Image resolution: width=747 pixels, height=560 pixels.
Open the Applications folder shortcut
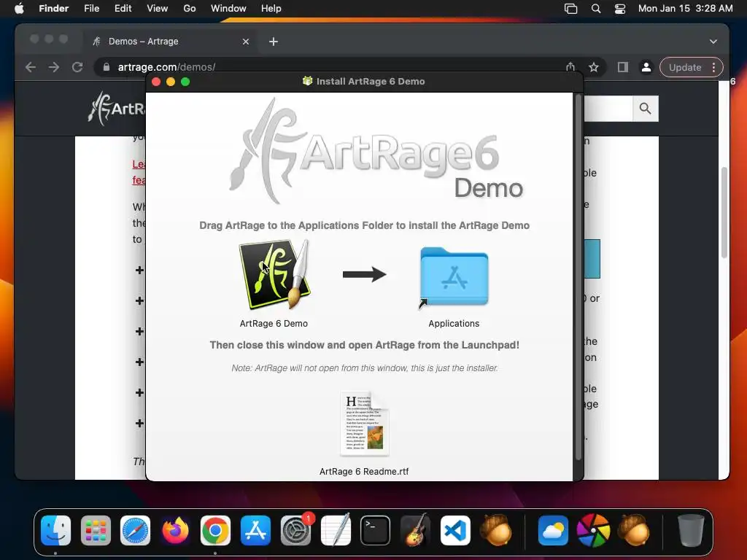coord(454,277)
